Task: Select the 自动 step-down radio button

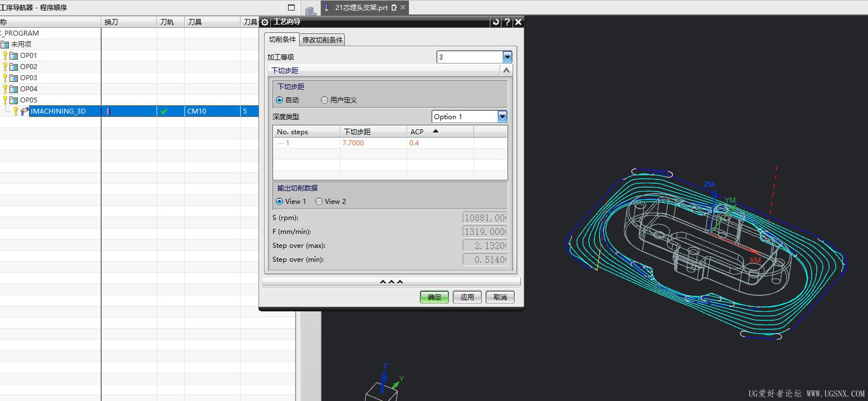Action: [280, 100]
